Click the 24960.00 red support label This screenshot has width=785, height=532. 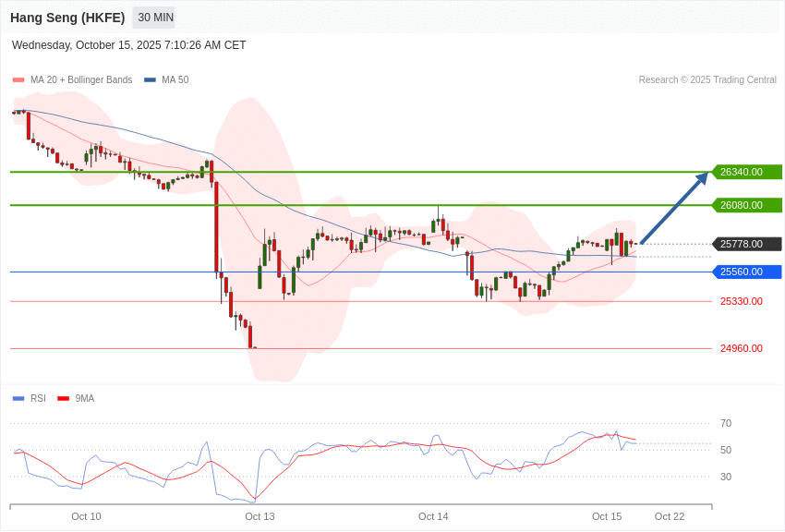click(741, 348)
